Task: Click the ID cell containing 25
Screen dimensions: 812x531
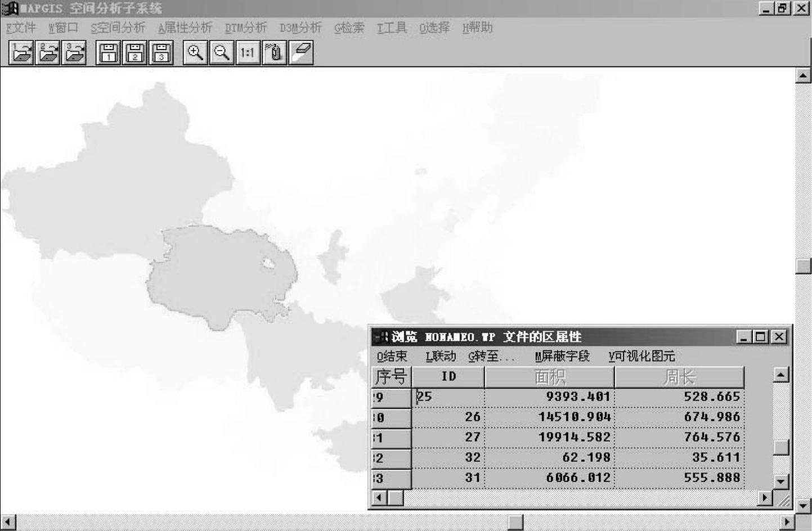Action: coord(448,397)
